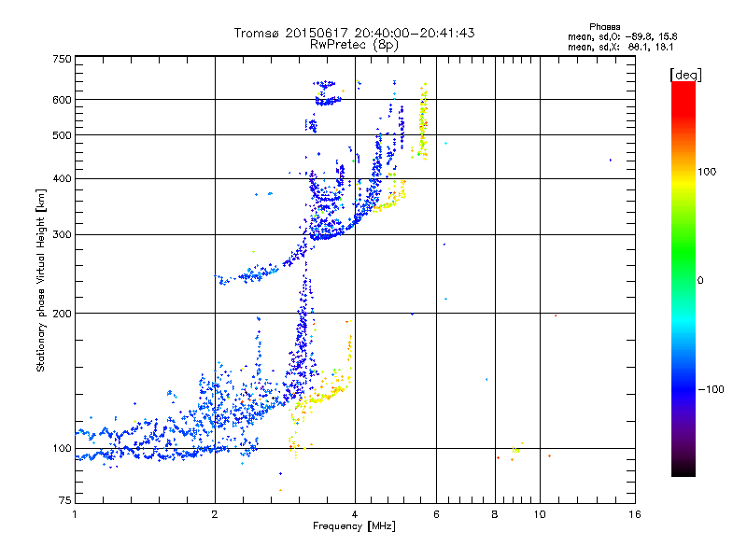The height and width of the screenshot is (560, 747).
Task: Click the x-axis tick label '16'
Action: [635, 514]
